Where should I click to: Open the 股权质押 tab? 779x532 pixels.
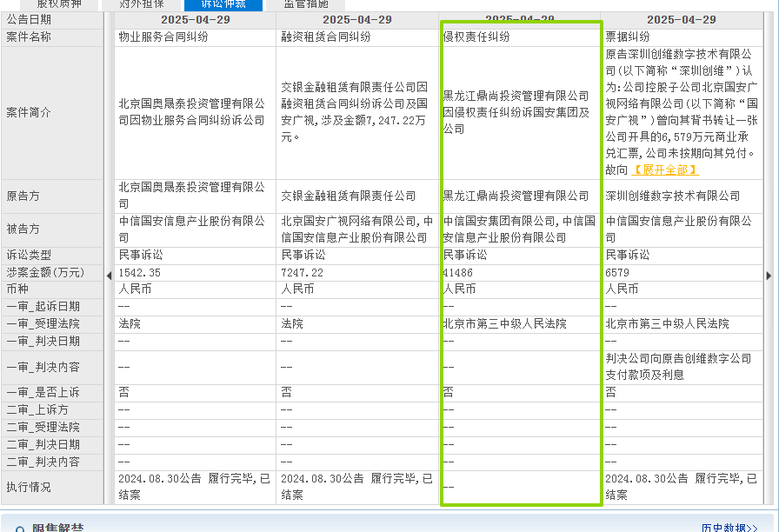[58, 4]
